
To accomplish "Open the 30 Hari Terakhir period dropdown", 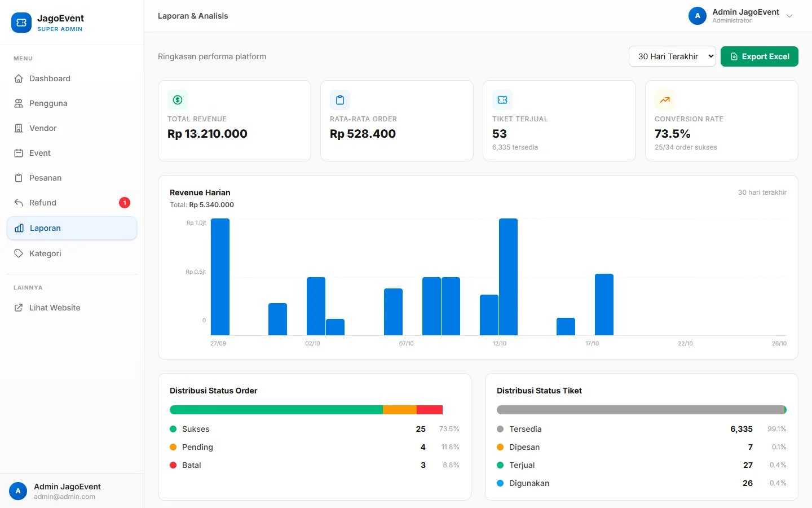I will point(672,56).
